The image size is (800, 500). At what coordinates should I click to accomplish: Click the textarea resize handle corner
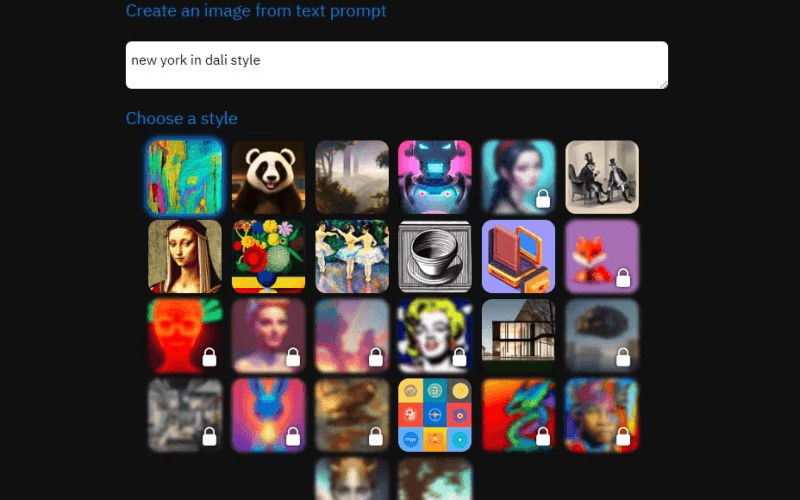pos(663,85)
